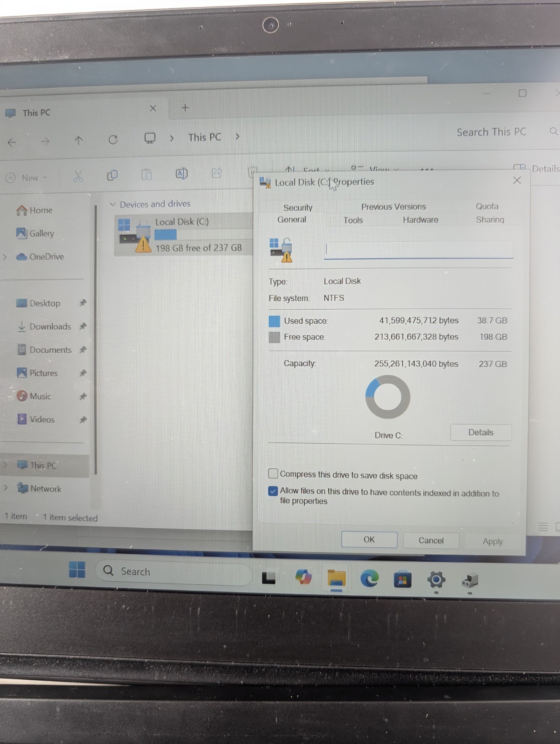This screenshot has width=560, height=744.
Task: Expand chevron after This PC in address bar
Action: [x=237, y=137]
